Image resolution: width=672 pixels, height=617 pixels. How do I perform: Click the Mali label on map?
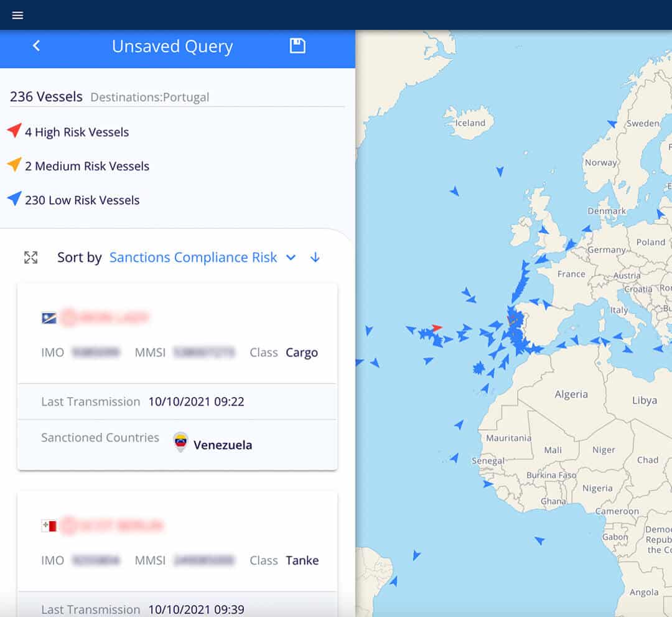(553, 450)
